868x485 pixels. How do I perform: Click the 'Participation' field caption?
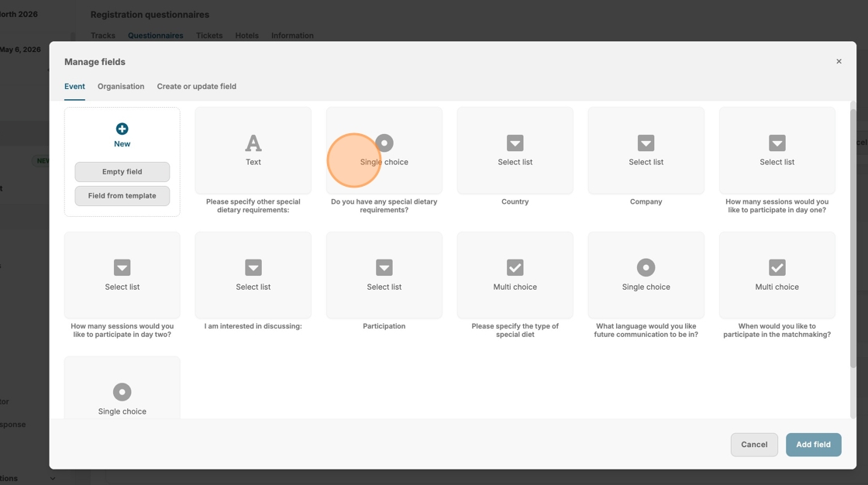[384, 326]
